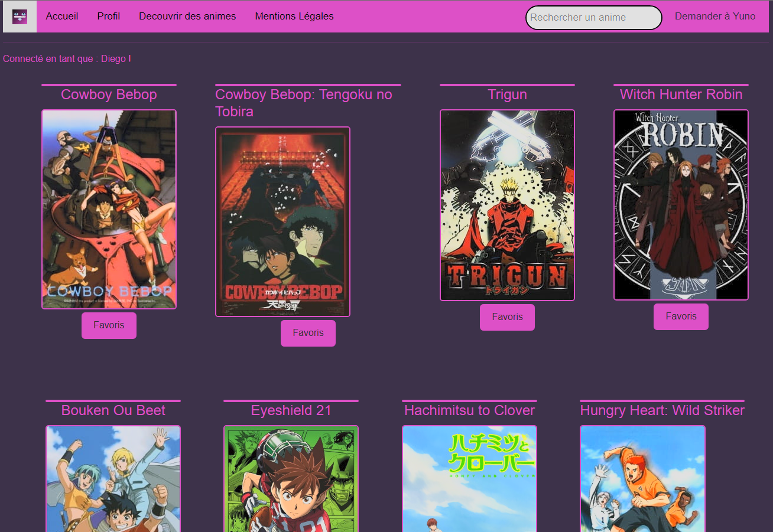This screenshot has height=532, width=773.
Task: Click Favoris under Witch Hunter Robin
Action: (681, 316)
